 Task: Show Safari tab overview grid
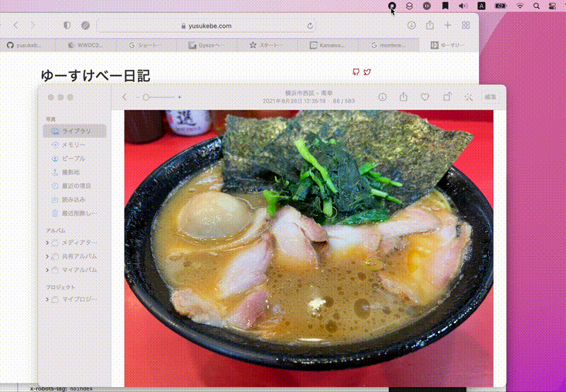click(466, 25)
